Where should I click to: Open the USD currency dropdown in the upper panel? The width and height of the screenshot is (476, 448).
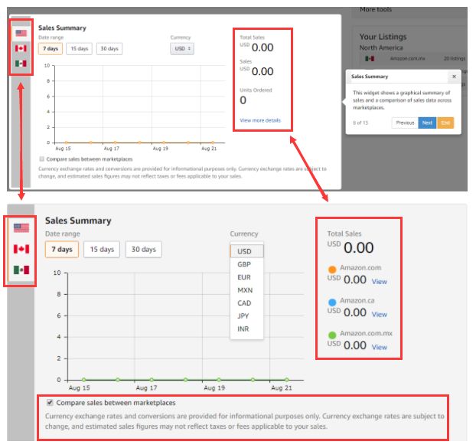point(182,48)
